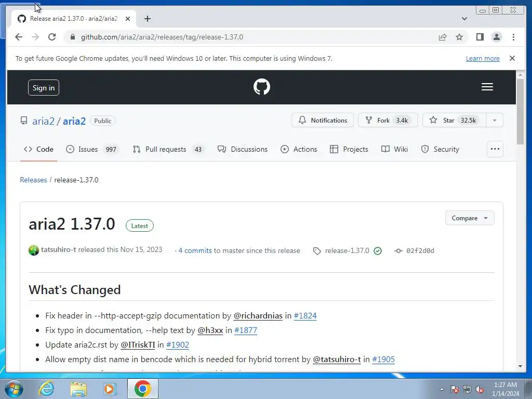Bookmark this page with star icon
The width and height of the screenshot is (532, 399).
pyautogui.click(x=459, y=37)
